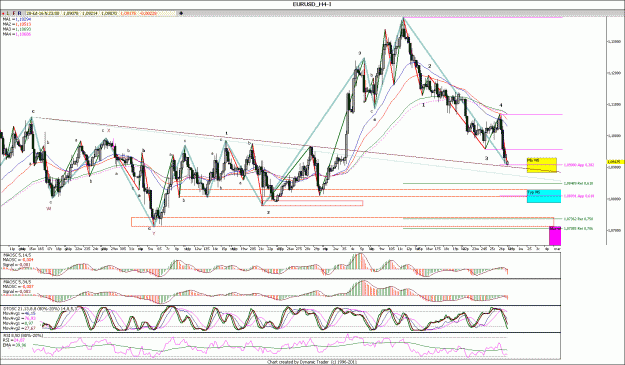Select the green Ret 0,618 retracement label
Viewport: 625px width, 365px height.
pos(578,183)
